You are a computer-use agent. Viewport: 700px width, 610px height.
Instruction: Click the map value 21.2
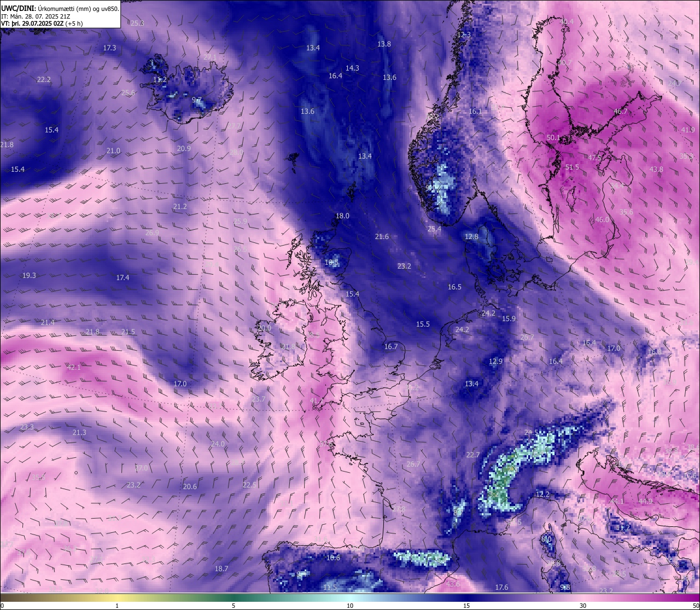(180, 207)
